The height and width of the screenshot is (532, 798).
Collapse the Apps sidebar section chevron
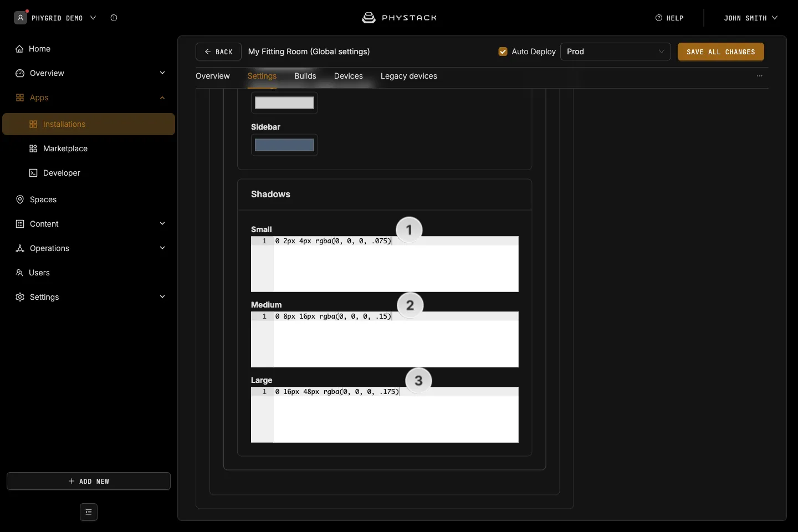pos(162,98)
